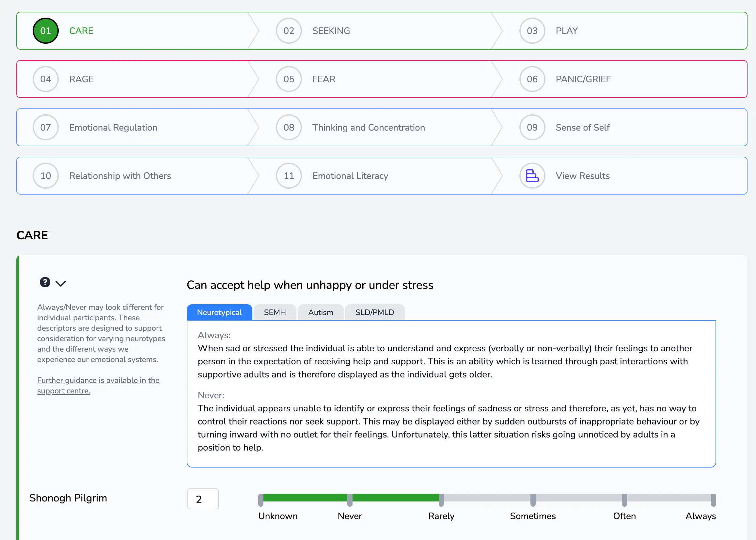Click the 01 CARE step circle
This screenshot has height=540, width=756.
[46, 31]
